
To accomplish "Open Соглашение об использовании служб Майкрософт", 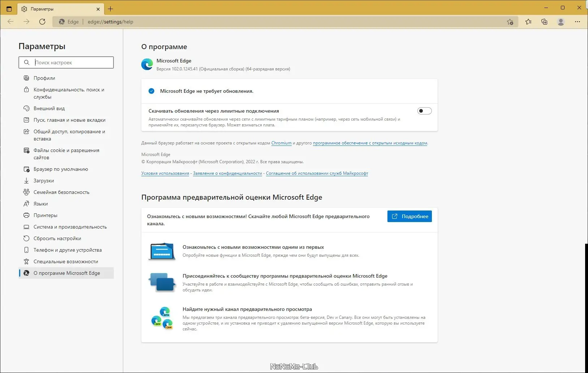I will coord(317,173).
